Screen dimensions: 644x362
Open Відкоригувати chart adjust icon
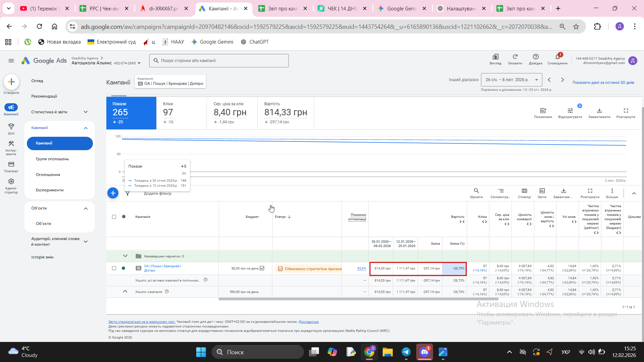tap(570, 111)
